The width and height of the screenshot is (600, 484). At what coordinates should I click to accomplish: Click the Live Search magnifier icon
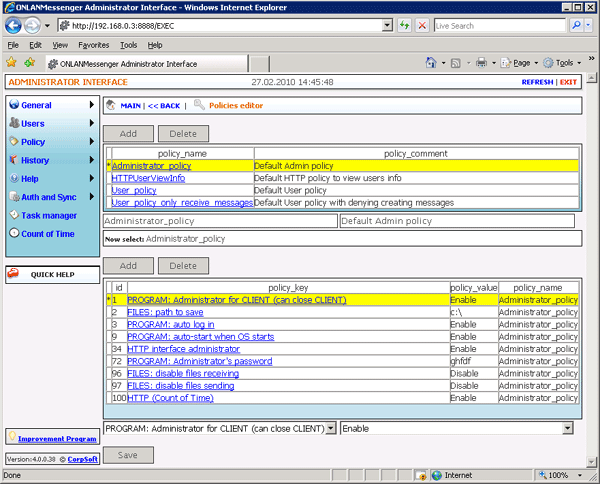pyautogui.click(x=576, y=26)
